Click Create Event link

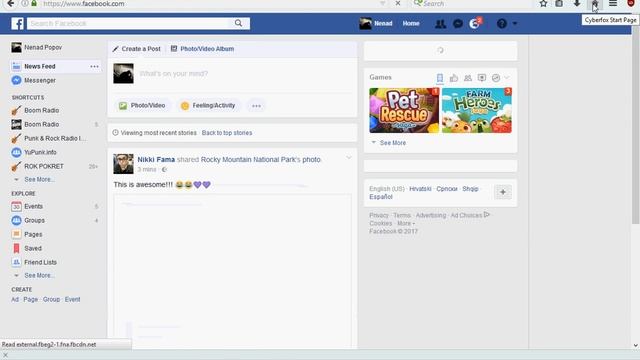point(72,299)
